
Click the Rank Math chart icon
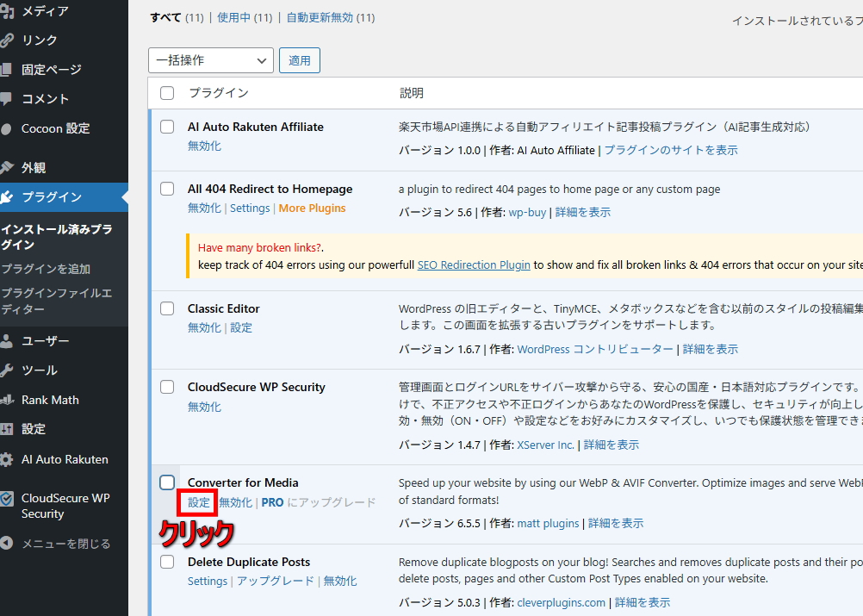7,400
